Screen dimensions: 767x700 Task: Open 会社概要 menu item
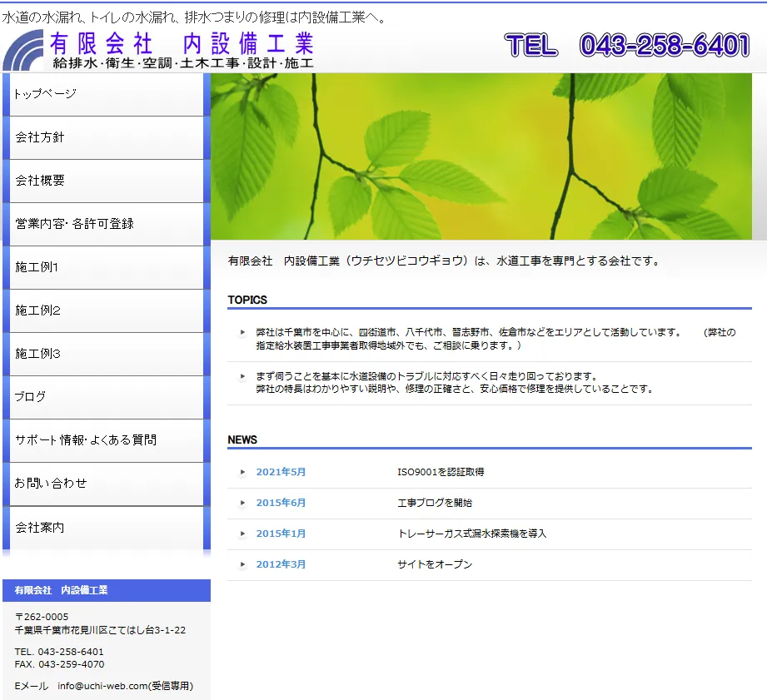106,181
